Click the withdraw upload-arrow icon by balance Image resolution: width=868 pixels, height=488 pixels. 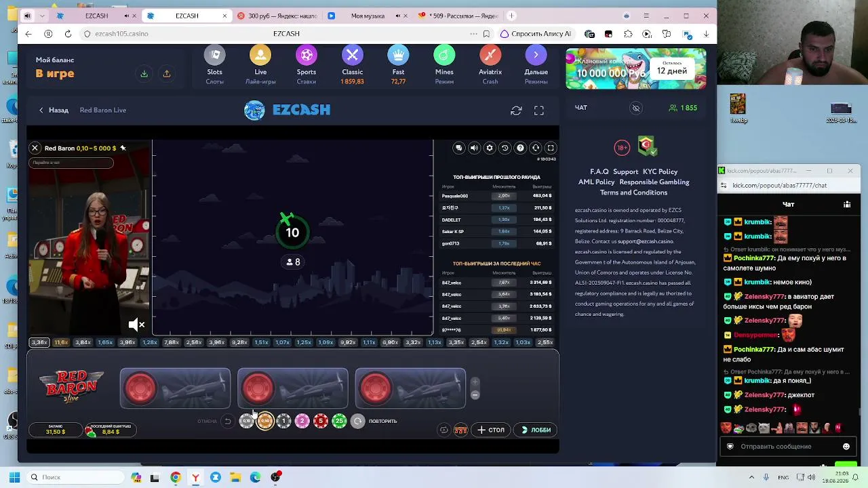tap(167, 74)
